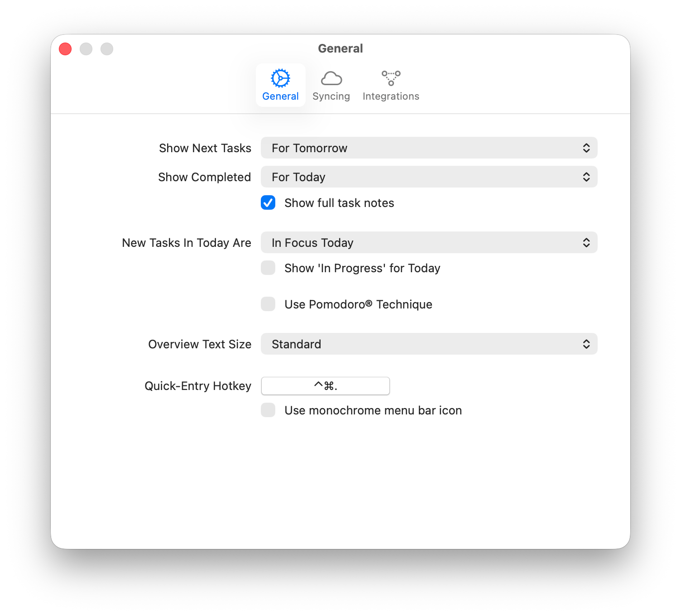Click the Syncing cloud icon
This screenshot has width=681, height=616.
pyautogui.click(x=331, y=78)
